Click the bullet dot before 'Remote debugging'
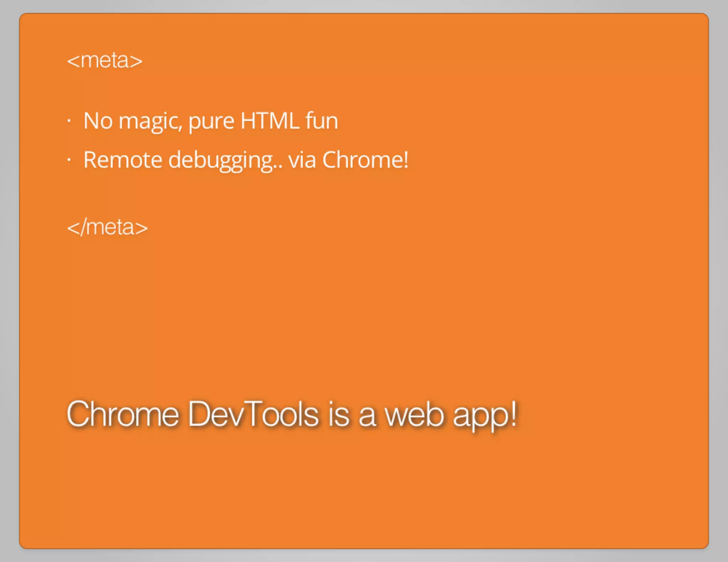The height and width of the screenshot is (562, 728). pos(69,160)
